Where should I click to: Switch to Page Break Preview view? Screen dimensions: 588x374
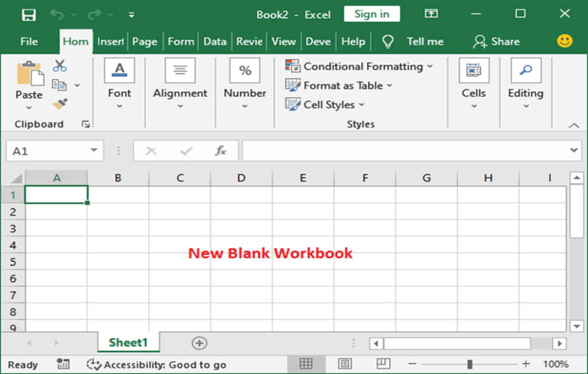click(x=383, y=364)
